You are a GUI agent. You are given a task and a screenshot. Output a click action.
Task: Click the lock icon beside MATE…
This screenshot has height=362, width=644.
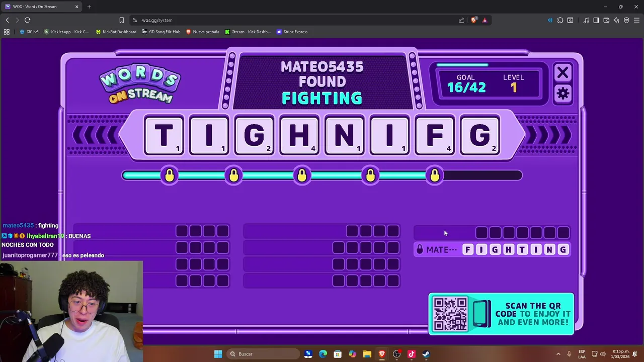click(x=420, y=249)
